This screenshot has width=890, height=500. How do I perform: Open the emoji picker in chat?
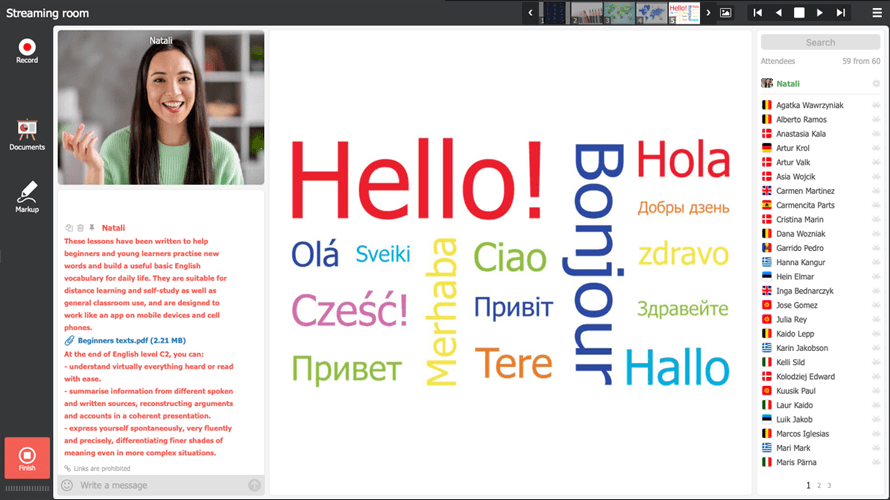pyautogui.click(x=67, y=485)
